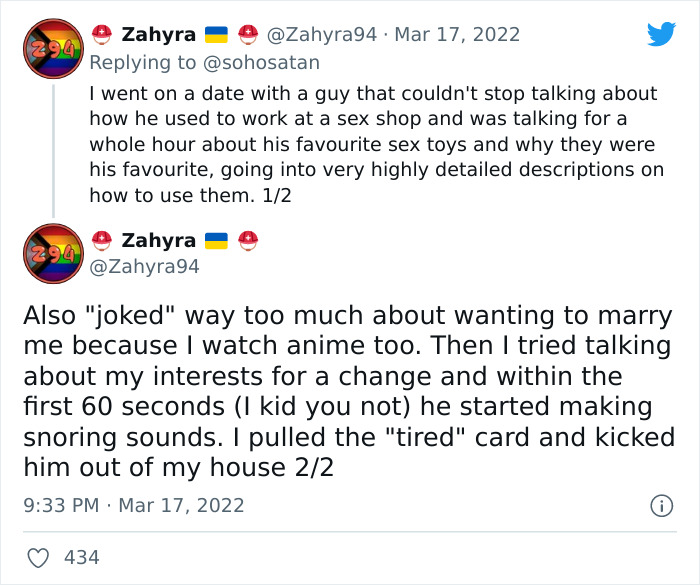The height and width of the screenshot is (585, 700).
Task: Open the top Zahyra display name
Action: coord(158,35)
